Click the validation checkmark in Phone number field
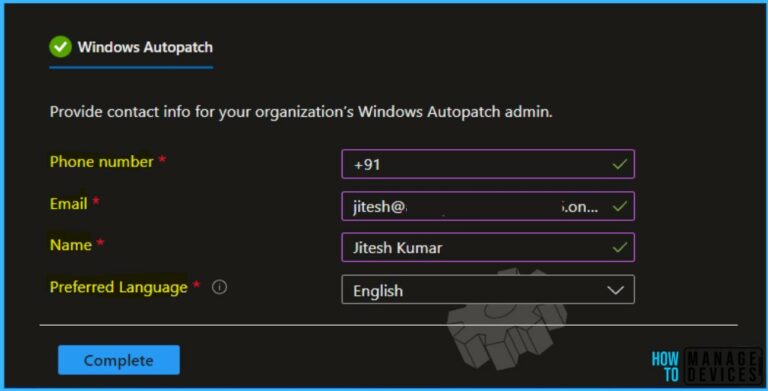Image resolution: width=768 pixels, height=391 pixels. [x=620, y=164]
